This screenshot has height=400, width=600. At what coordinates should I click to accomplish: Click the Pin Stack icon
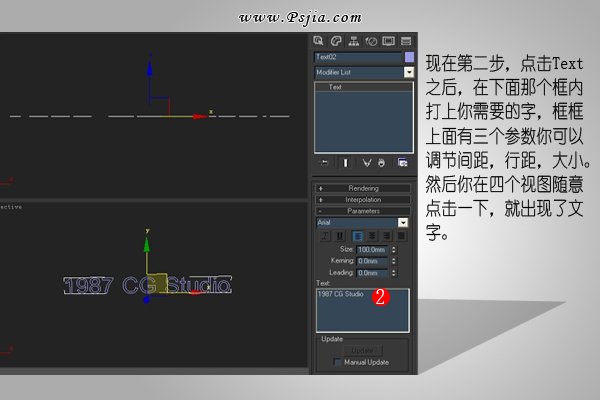pyautogui.click(x=323, y=162)
